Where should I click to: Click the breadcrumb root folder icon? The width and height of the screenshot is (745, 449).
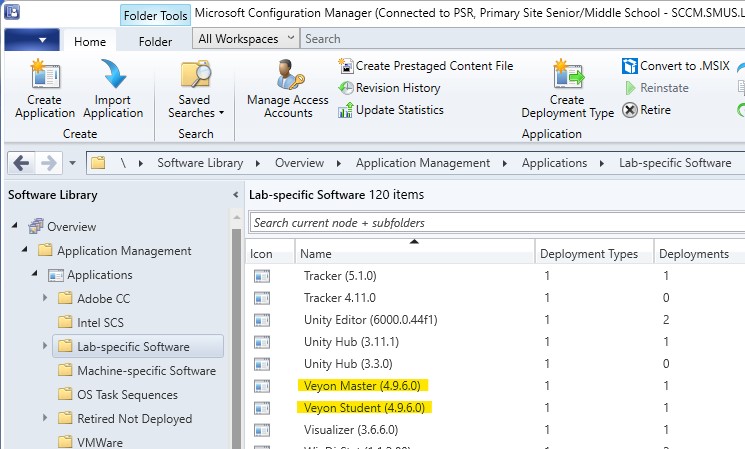(x=98, y=163)
